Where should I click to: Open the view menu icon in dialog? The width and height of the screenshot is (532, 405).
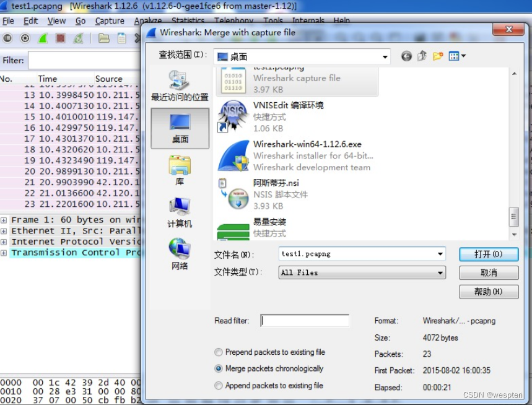click(456, 56)
